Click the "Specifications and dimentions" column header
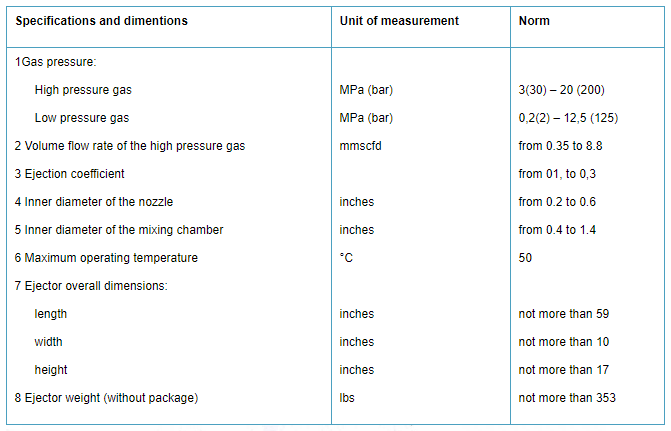Screen dimensions: 671x431 tap(101, 21)
